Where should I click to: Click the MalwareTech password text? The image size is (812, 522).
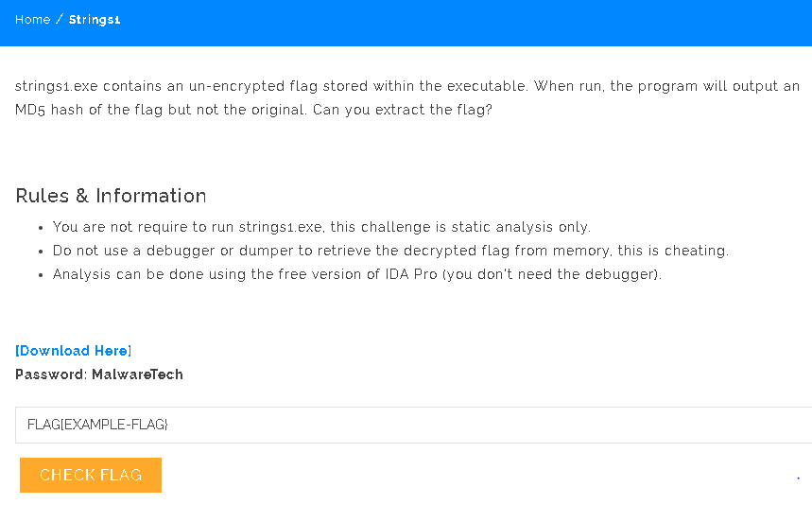click(137, 374)
